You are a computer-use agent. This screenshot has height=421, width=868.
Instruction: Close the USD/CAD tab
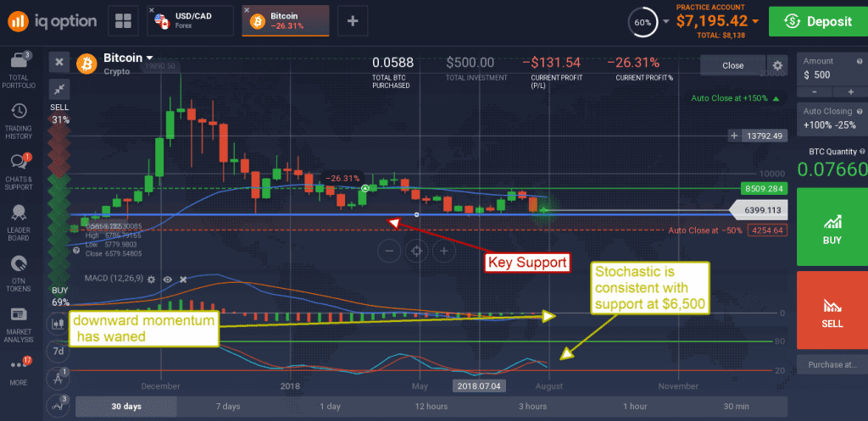point(152,10)
